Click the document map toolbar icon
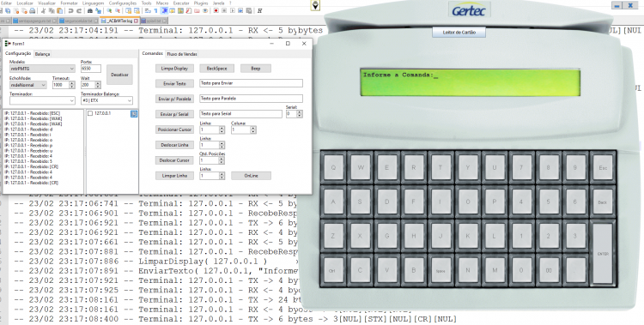The image size is (644, 325). click(180, 10)
